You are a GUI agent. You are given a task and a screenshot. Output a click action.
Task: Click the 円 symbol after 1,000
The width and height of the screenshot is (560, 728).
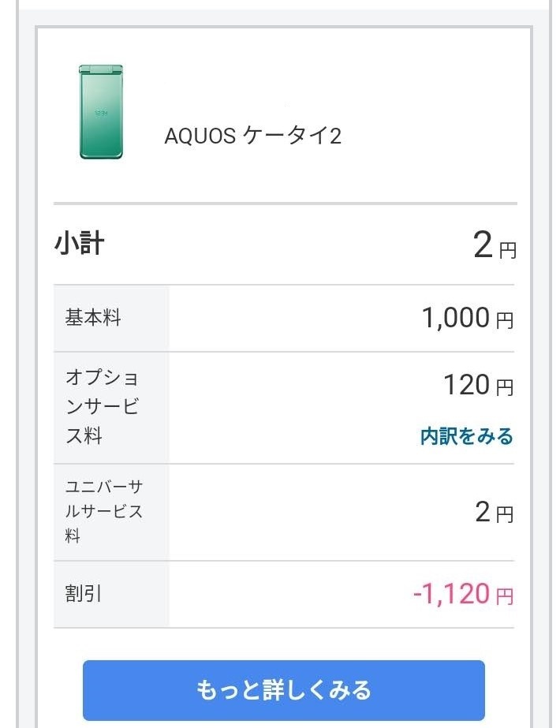(504, 321)
